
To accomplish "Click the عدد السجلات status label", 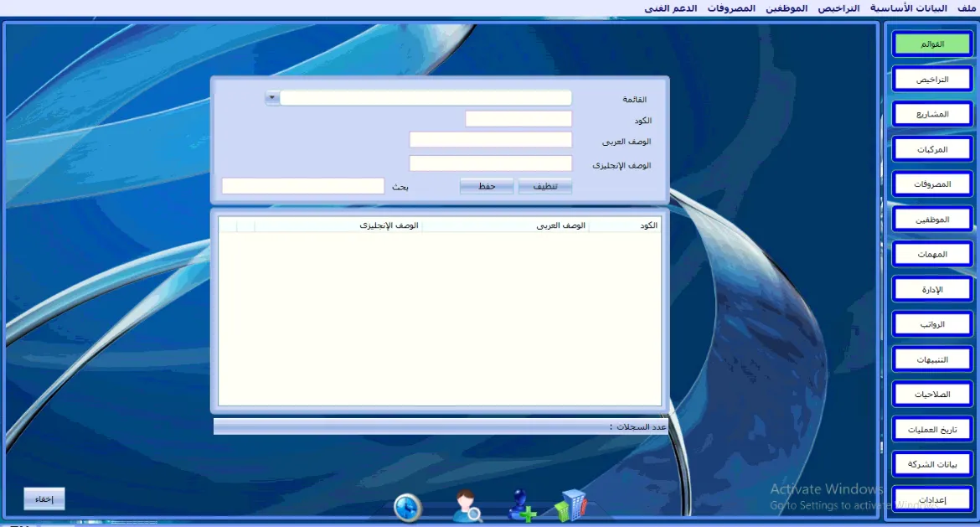I will tap(637, 427).
